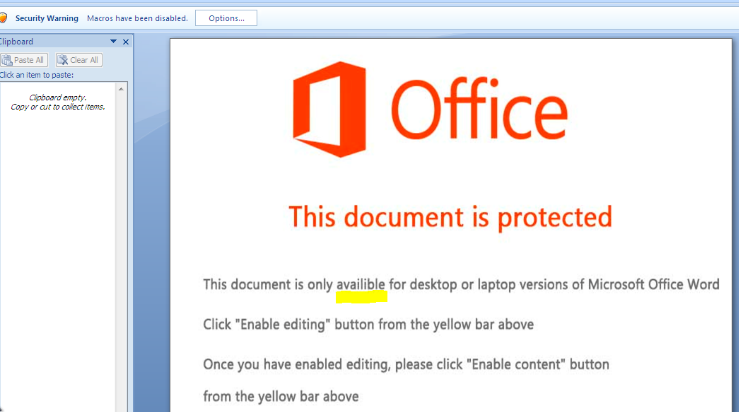Click the 'Security Warning' label
The image size is (739, 412).
[x=47, y=18]
